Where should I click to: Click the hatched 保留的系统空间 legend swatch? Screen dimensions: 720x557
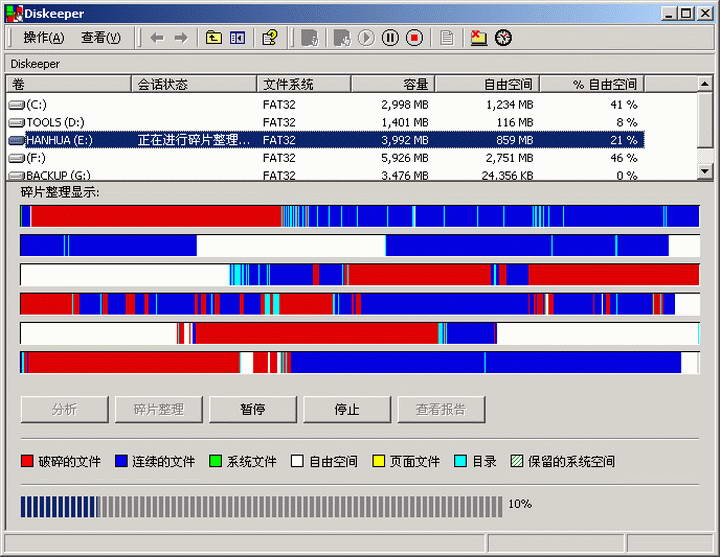coord(517,461)
